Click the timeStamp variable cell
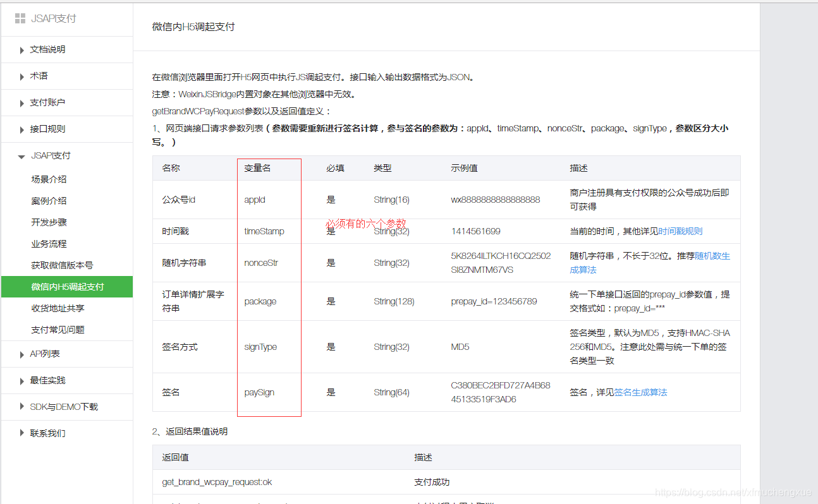Viewport: 818px width, 504px height. click(264, 231)
